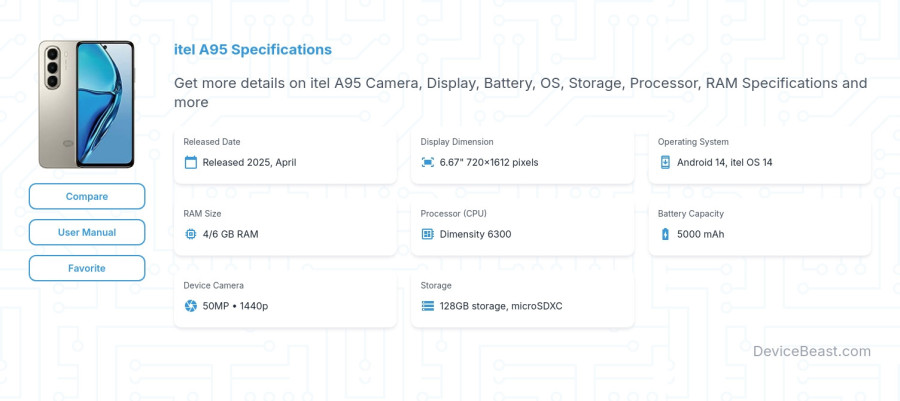Select the Processor (CPU) label
The height and width of the screenshot is (401, 900).
click(x=453, y=213)
